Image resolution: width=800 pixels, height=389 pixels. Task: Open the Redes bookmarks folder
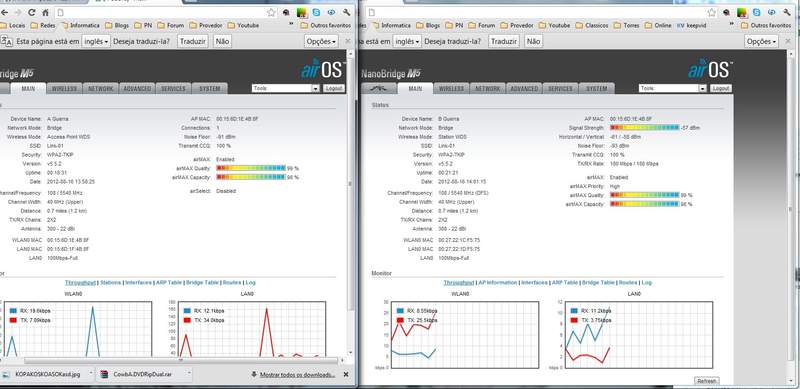click(43, 25)
